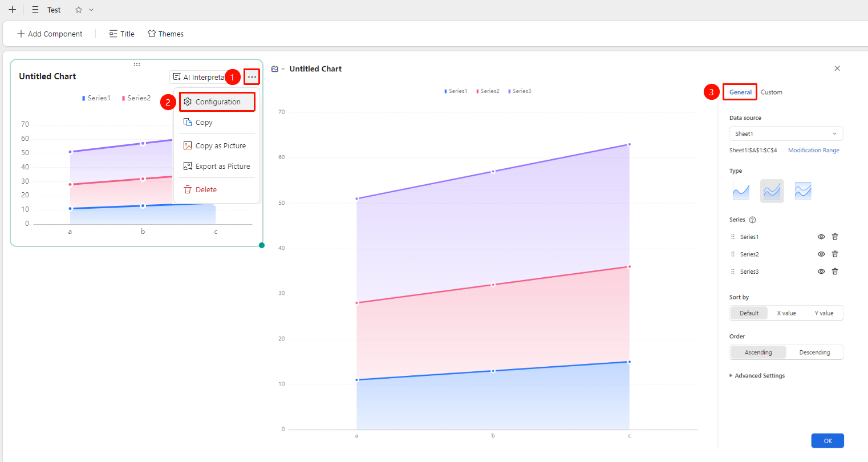Toggle visibility of Series2

click(x=821, y=254)
